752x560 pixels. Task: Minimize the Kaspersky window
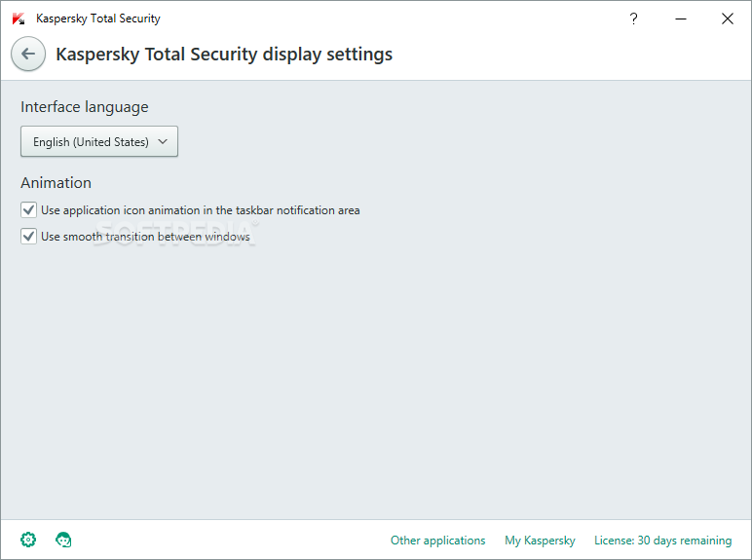(681, 19)
